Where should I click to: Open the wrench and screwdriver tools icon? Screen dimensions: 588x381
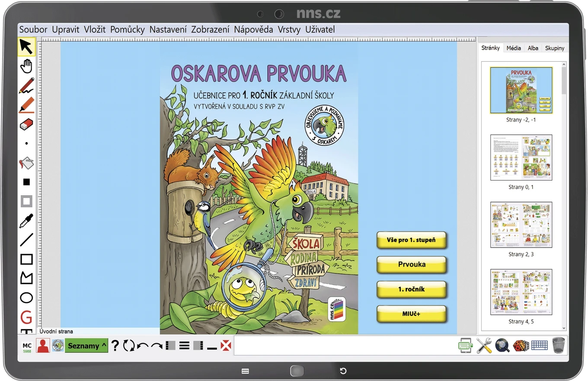click(484, 346)
